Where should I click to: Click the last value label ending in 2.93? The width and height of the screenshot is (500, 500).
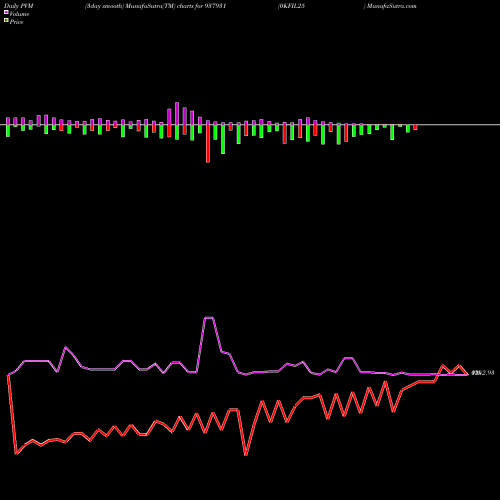[482, 373]
